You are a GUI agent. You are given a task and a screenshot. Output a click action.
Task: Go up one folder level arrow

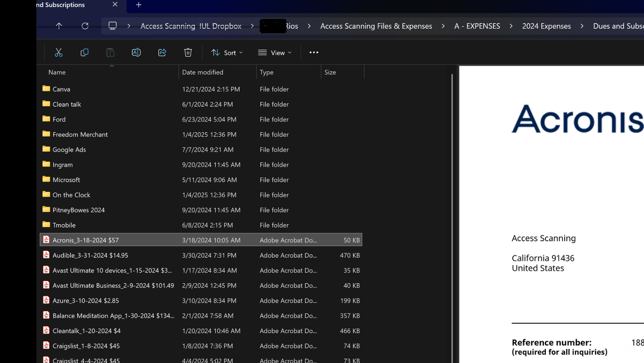[x=59, y=26]
